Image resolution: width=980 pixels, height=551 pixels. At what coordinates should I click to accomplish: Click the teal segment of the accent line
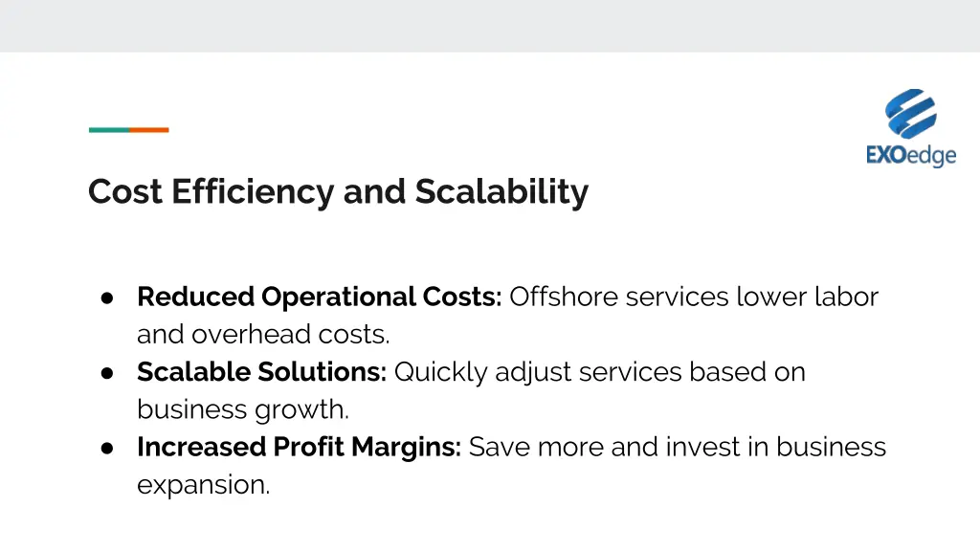click(x=108, y=130)
